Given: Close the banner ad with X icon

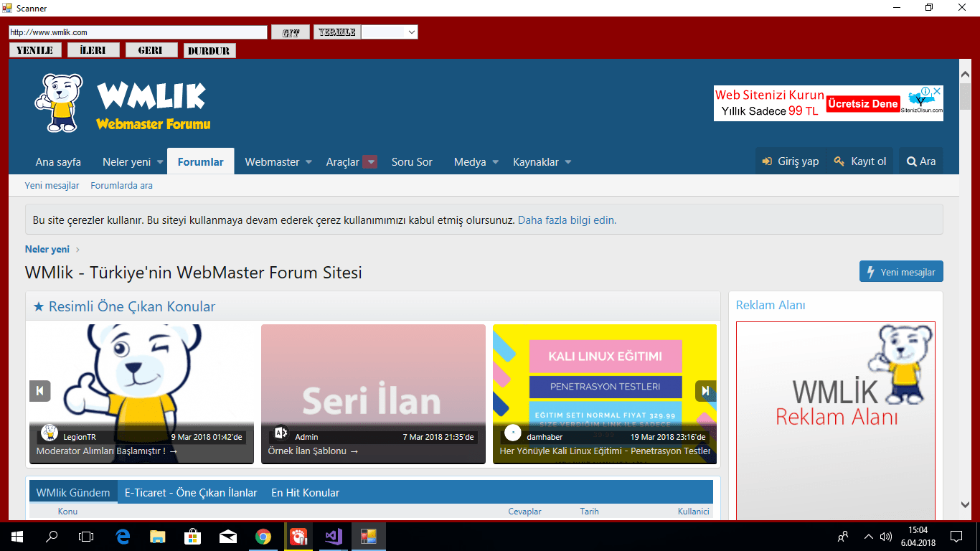Looking at the screenshot, I should (937, 92).
